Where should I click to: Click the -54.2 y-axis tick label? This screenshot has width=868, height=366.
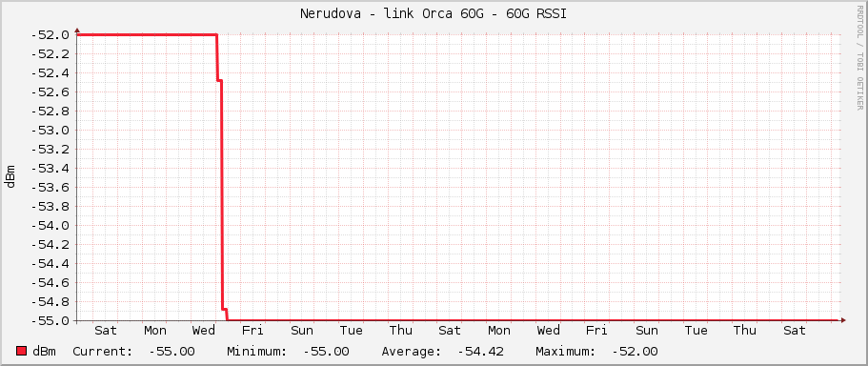tap(50, 245)
